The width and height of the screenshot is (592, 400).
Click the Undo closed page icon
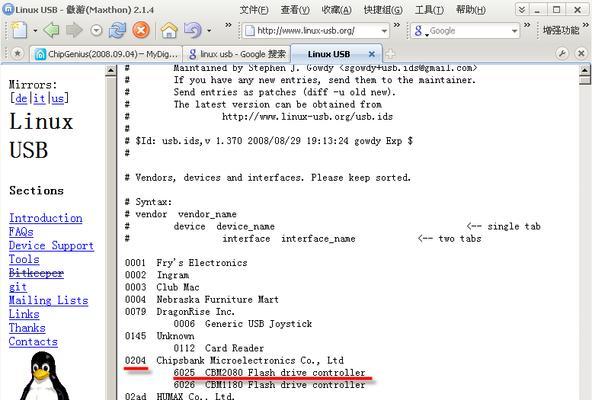click(x=193, y=30)
